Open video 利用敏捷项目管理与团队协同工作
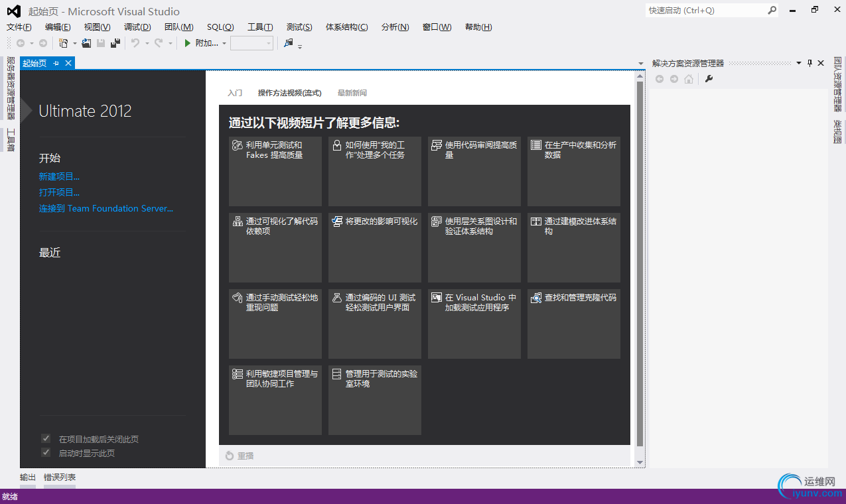846x504 pixels. coord(275,400)
